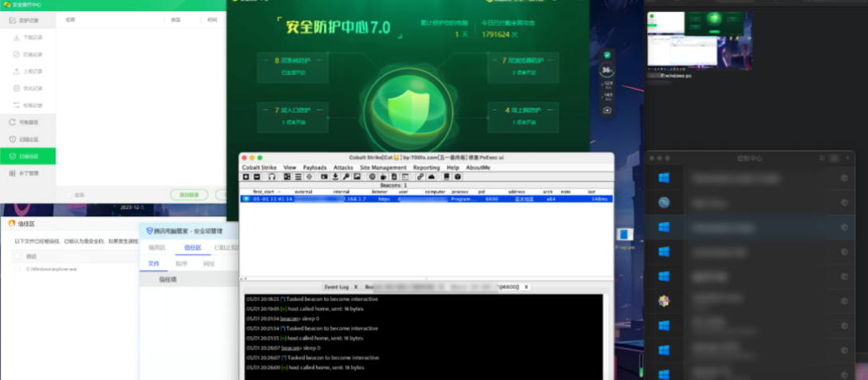
Task: Click the Disconnect minus icon in Cobalt Strike toolbar
Action: tap(257, 176)
